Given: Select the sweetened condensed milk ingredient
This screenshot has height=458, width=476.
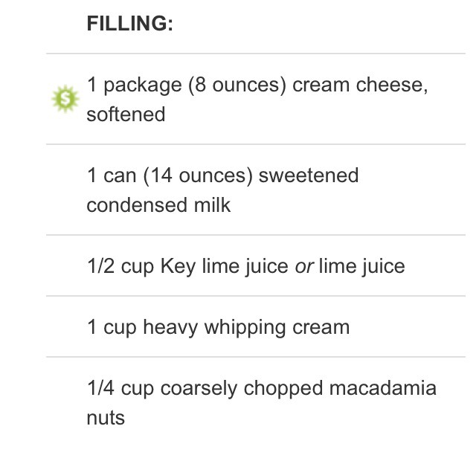Looking at the screenshot, I should point(222,190).
